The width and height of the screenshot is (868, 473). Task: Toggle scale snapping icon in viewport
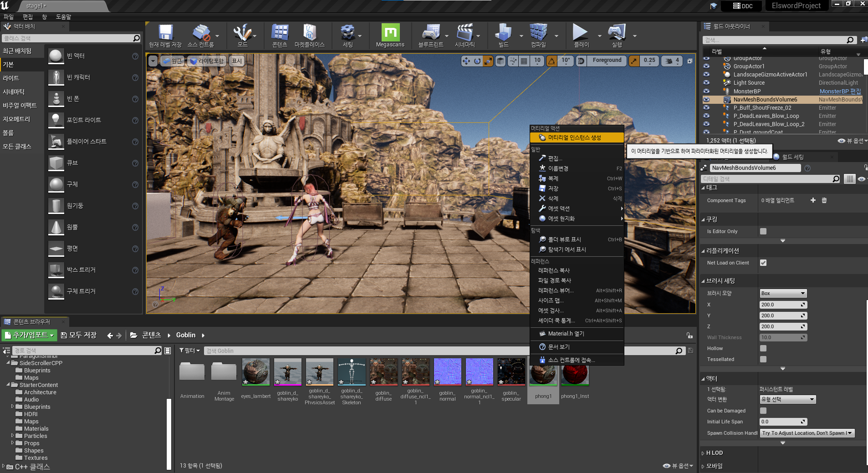pos(634,61)
